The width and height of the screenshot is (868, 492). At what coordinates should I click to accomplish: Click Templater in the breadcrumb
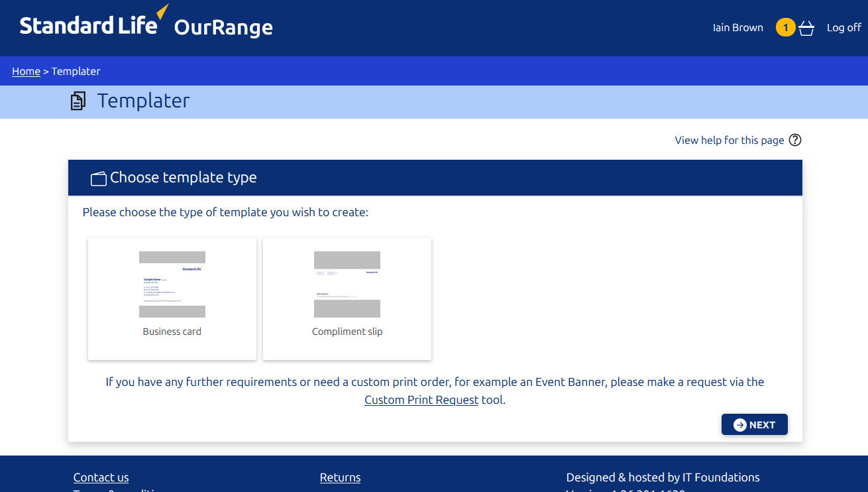click(x=76, y=72)
